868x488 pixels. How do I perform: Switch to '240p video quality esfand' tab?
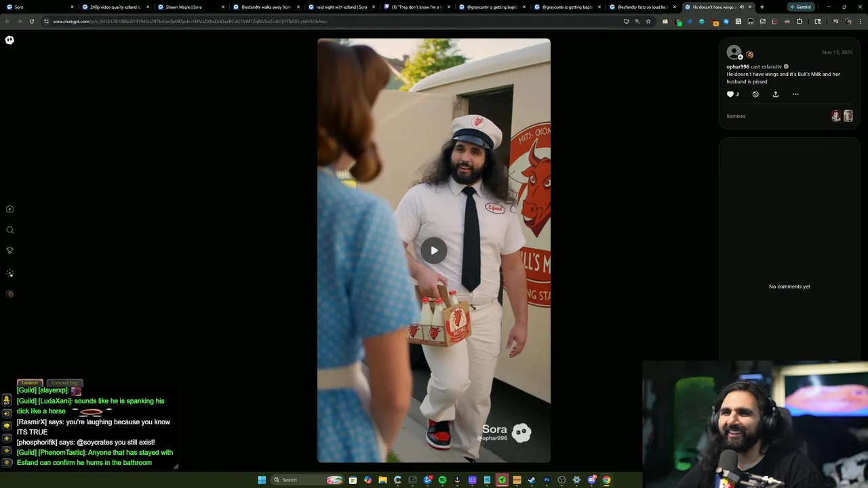pyautogui.click(x=115, y=7)
